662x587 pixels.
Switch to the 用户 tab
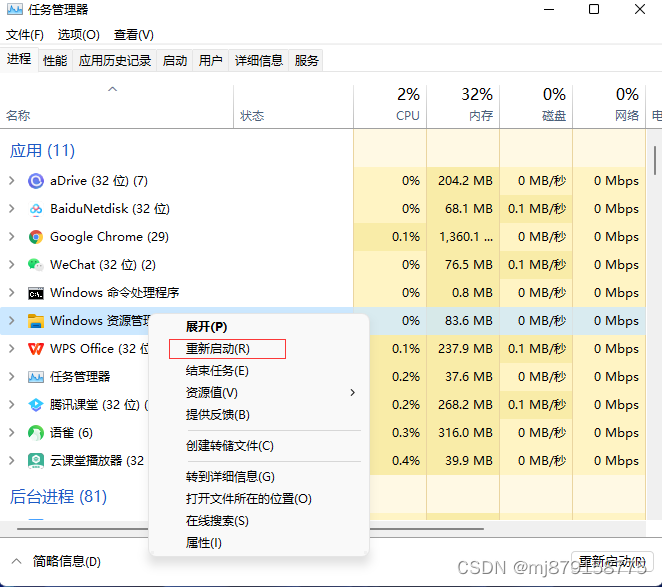click(x=211, y=61)
